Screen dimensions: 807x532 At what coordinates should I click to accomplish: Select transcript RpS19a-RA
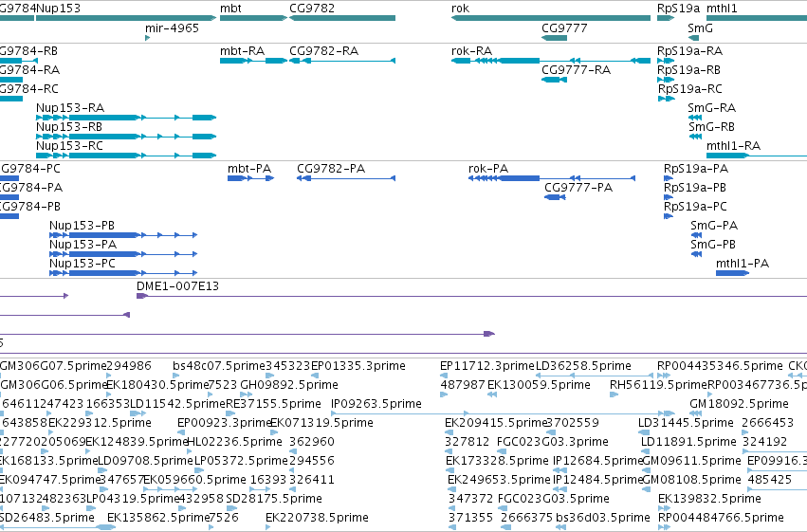[689, 51]
